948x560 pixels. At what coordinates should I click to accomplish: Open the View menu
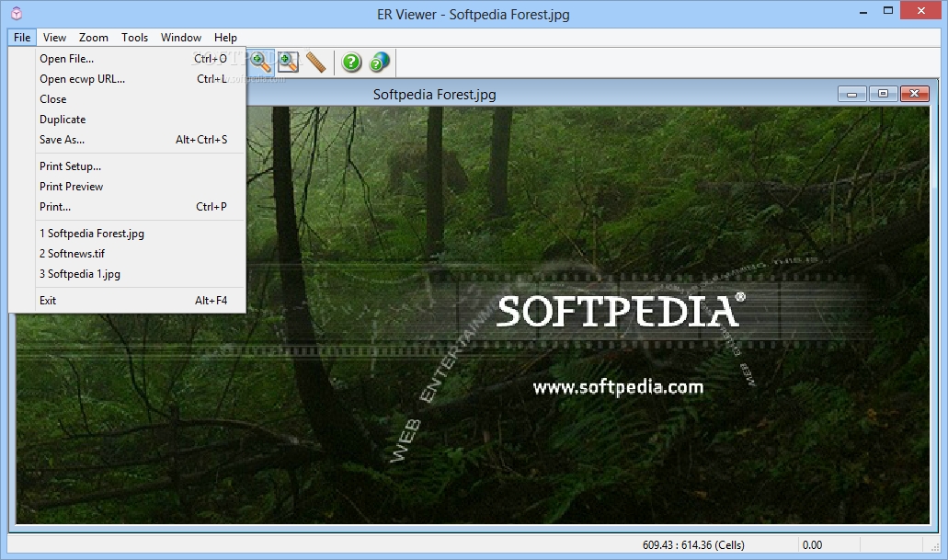54,38
